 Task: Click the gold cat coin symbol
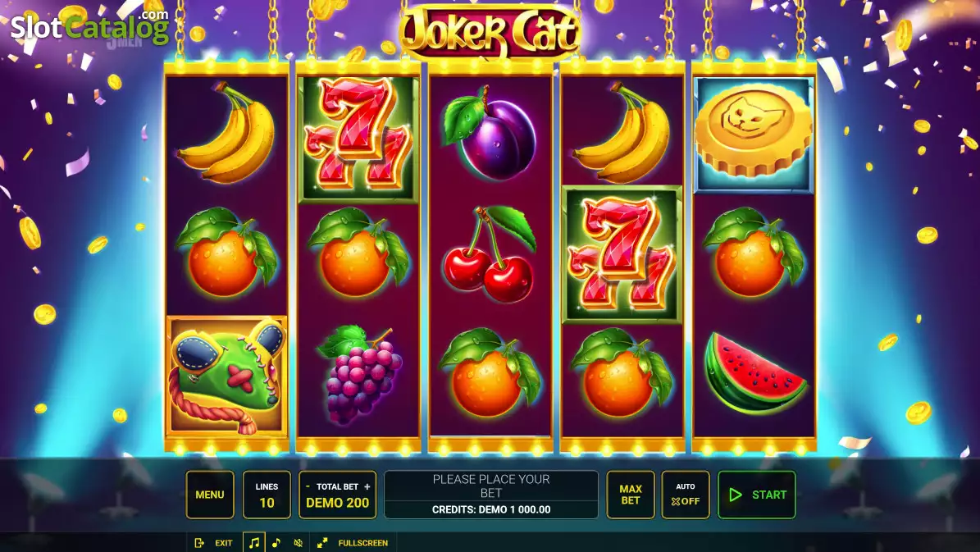pos(753,135)
